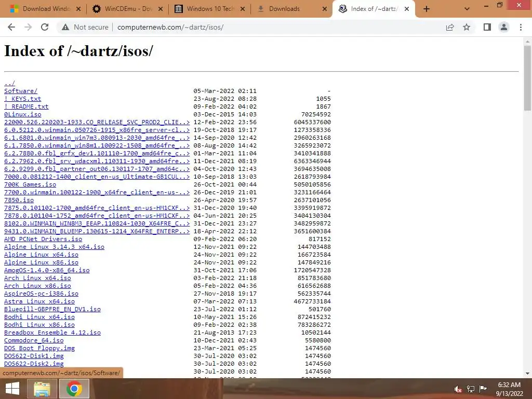Open the Chrome three-dot menu
Viewport: 532px width, 399px height.
tap(521, 27)
